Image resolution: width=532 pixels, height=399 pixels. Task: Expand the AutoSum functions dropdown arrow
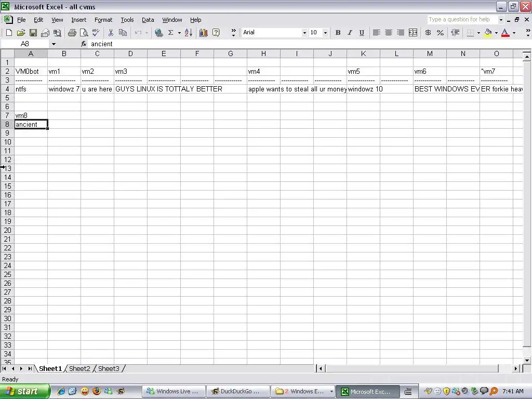179,33
